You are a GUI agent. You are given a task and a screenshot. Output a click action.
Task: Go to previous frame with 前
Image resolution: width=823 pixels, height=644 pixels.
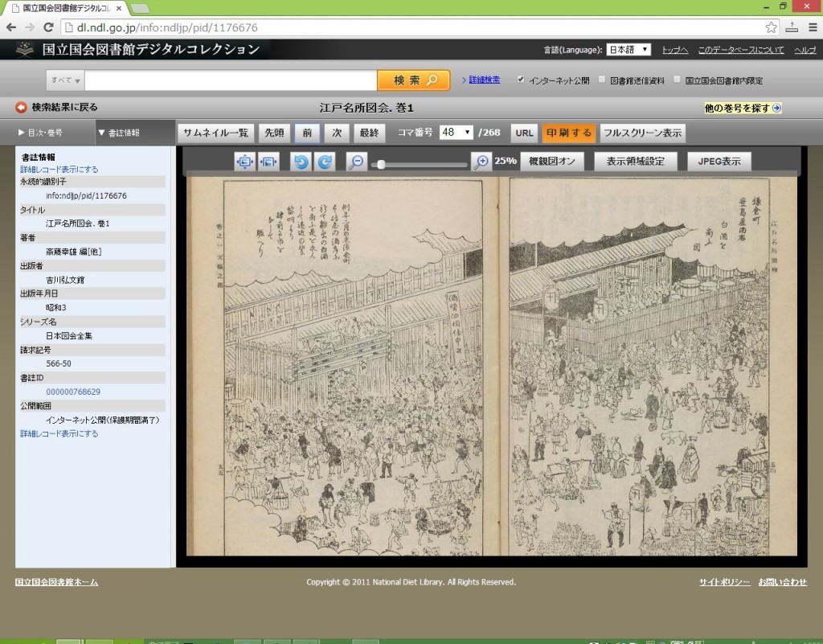pyautogui.click(x=307, y=133)
